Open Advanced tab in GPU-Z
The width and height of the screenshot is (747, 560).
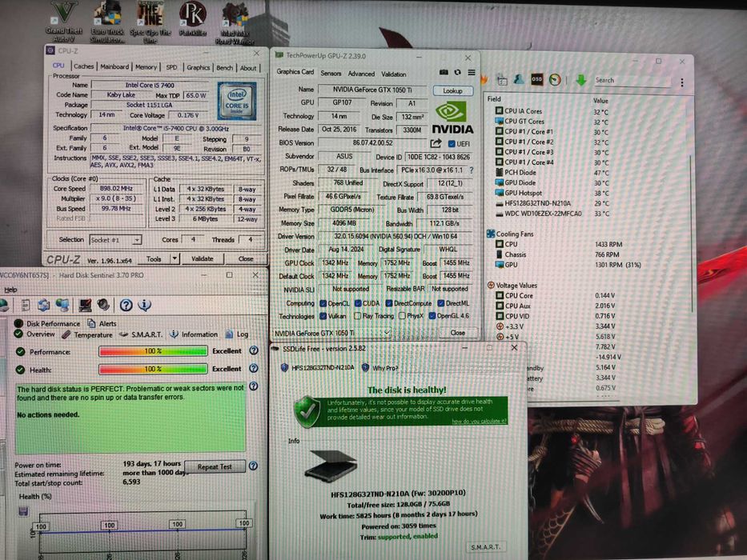361,74
